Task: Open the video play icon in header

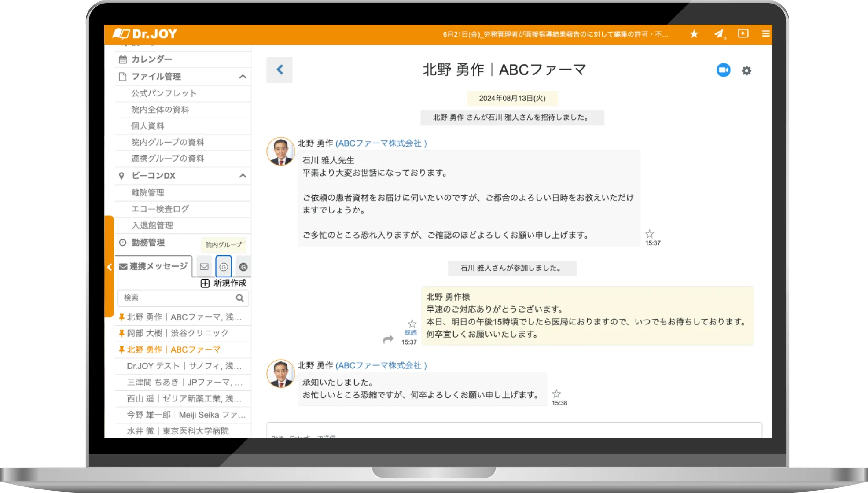Action: point(743,33)
